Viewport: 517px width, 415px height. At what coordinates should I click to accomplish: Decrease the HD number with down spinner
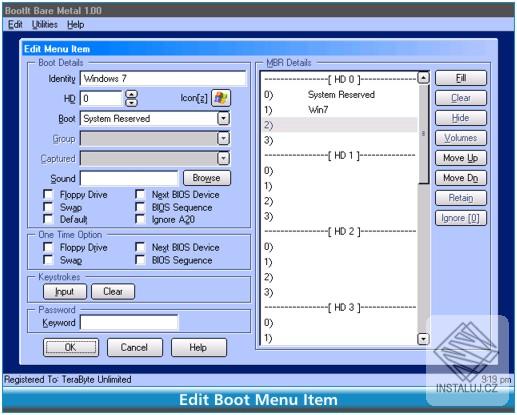click(x=132, y=102)
